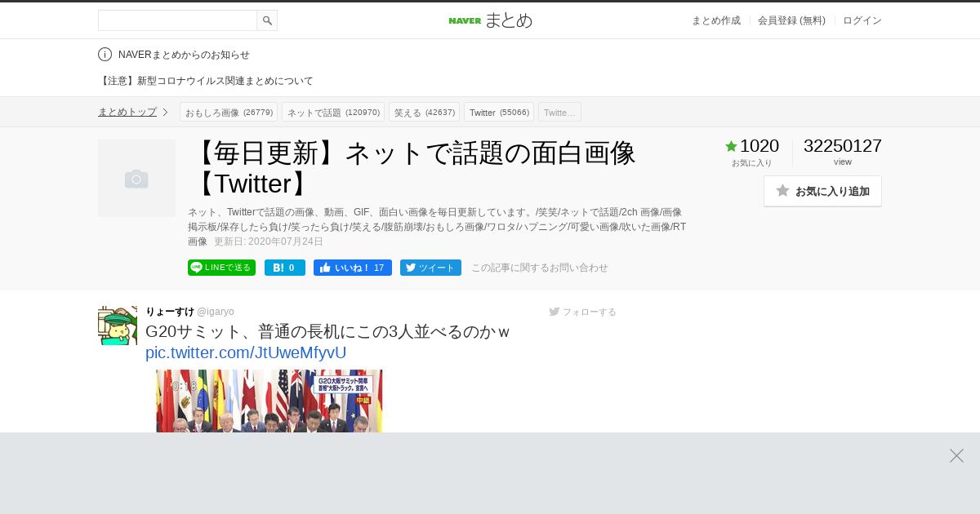Click the Facebook いいね! button

(353, 268)
